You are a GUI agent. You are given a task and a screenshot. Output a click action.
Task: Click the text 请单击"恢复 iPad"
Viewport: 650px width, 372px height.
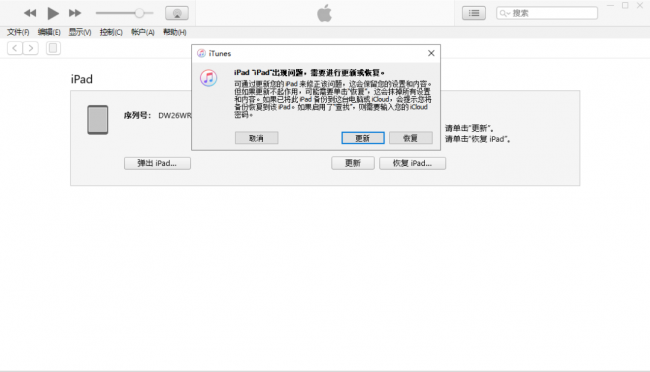(x=478, y=139)
